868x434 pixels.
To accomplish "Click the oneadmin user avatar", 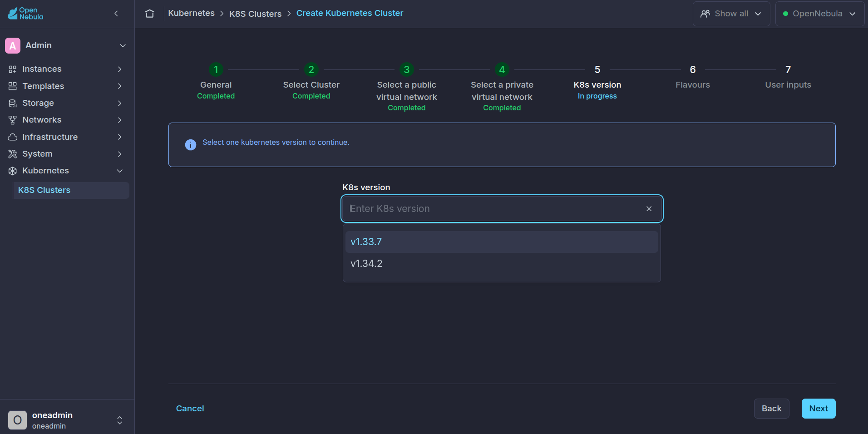I will (17, 420).
